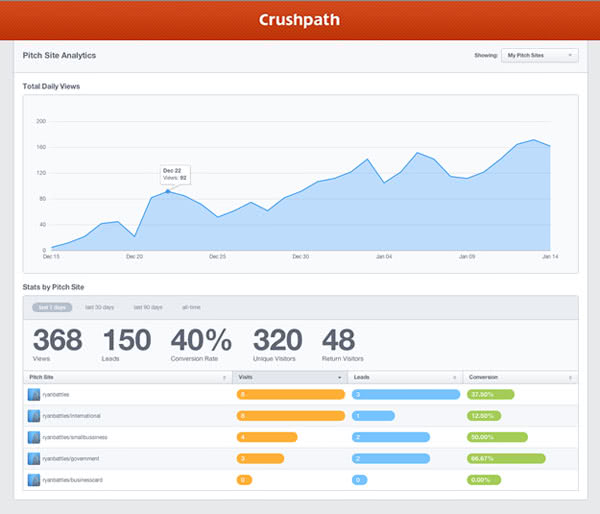This screenshot has width=600, height=514.
Task: Sort table by Visits column
Action: pos(290,377)
